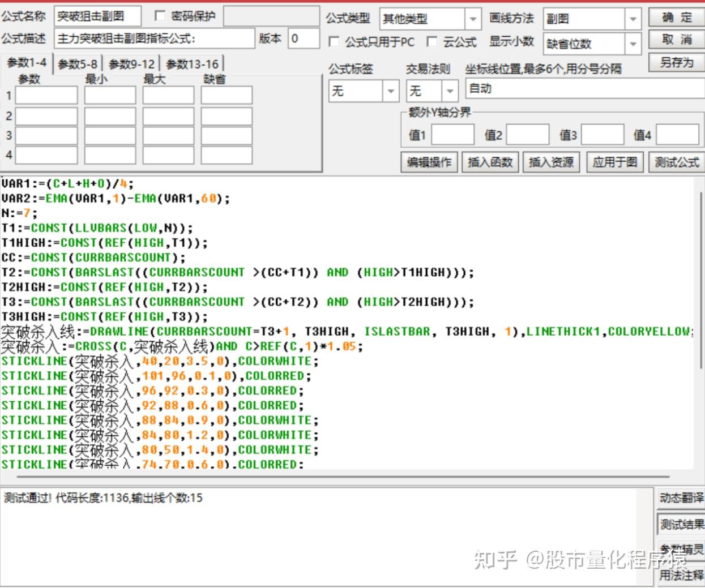Click parameter row 2 最大 field
The height and width of the screenshot is (588, 705).
(x=168, y=116)
